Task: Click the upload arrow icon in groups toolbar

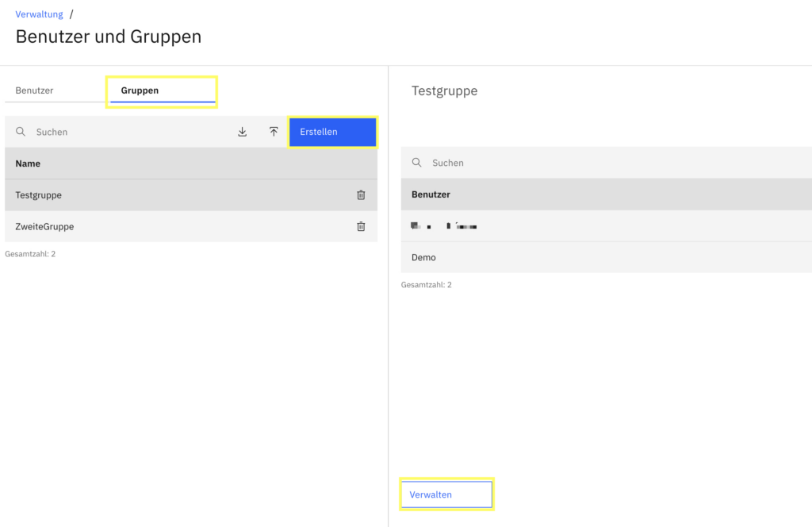Action: point(274,132)
